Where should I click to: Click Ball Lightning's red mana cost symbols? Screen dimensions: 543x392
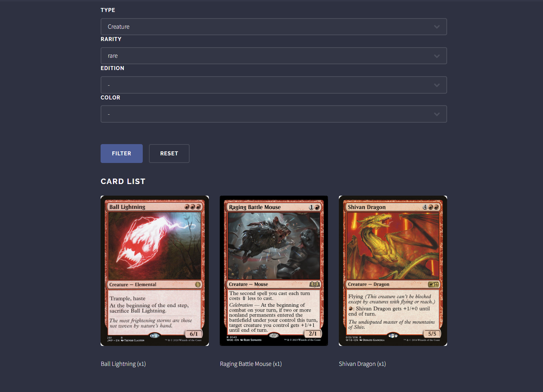tap(193, 207)
